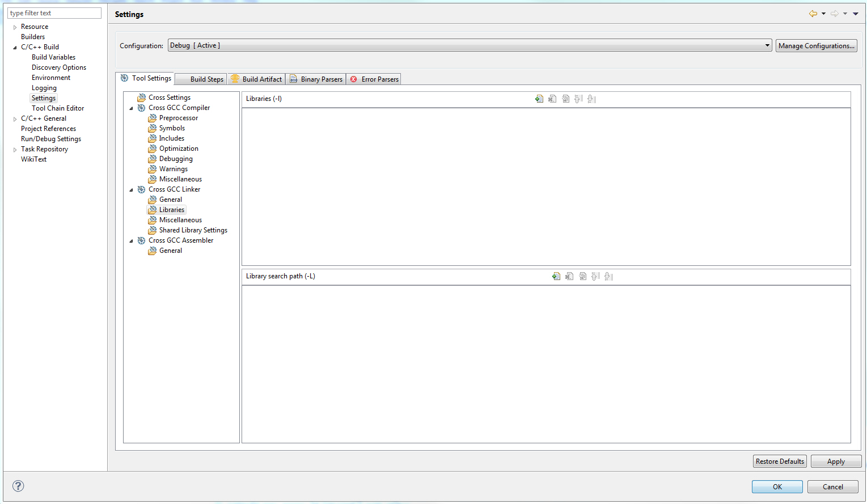The width and height of the screenshot is (867, 504).
Task: Go forward with the forward arrow icon
Action: (x=835, y=14)
